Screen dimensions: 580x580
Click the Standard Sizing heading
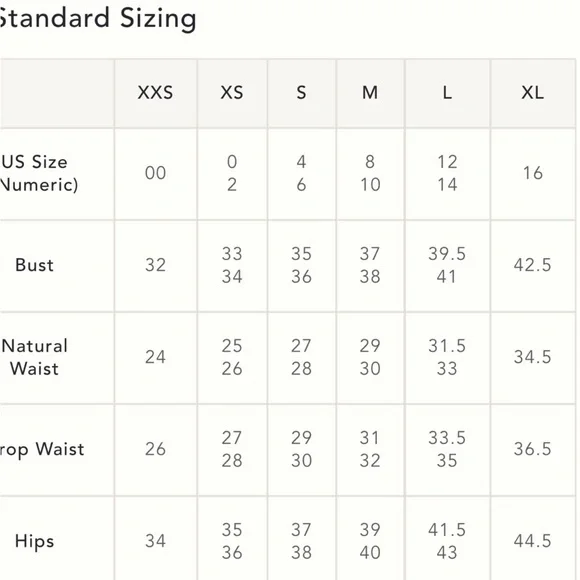pyautogui.click(x=97, y=18)
